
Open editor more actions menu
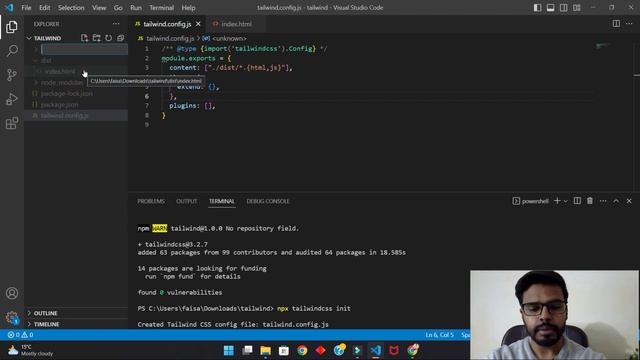point(629,24)
